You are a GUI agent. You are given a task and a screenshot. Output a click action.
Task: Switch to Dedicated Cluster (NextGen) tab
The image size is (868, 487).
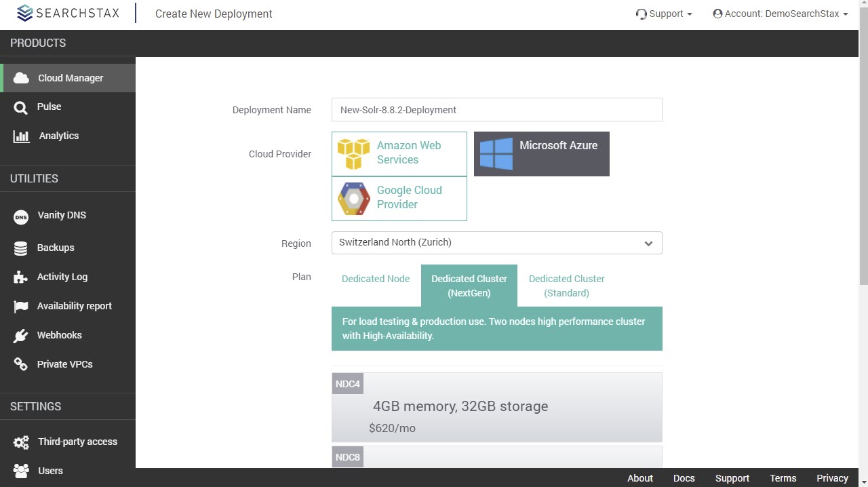coord(469,286)
